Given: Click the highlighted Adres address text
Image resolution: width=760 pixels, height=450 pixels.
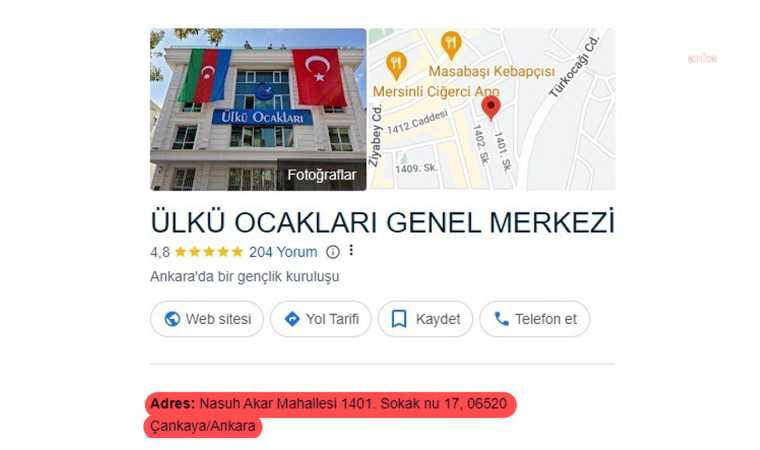Looking at the screenshot, I should tap(330, 415).
